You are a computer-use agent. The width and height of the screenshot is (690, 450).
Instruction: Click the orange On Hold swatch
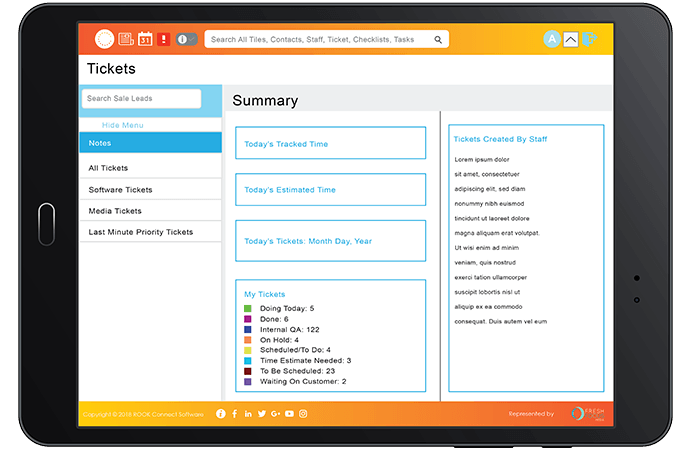[248, 340]
